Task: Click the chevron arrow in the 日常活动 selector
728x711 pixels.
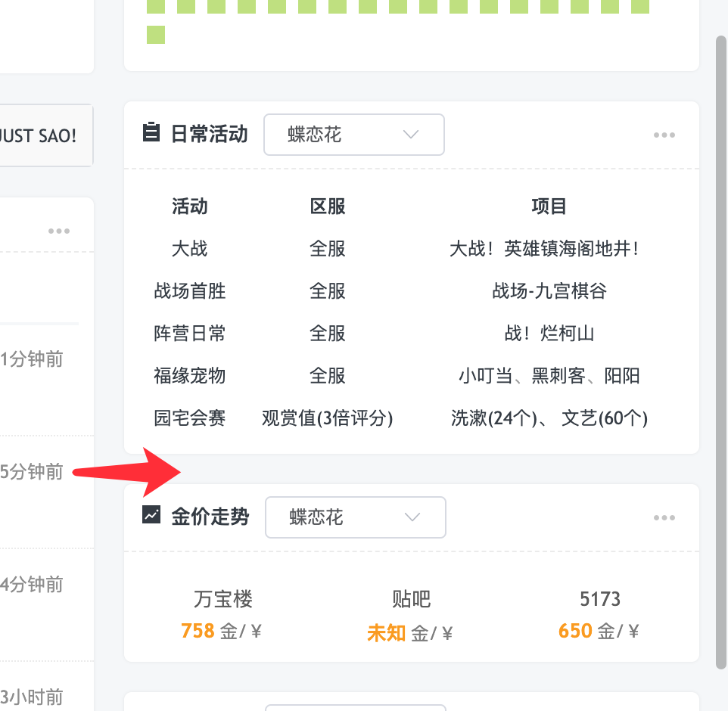Action: tap(409, 134)
